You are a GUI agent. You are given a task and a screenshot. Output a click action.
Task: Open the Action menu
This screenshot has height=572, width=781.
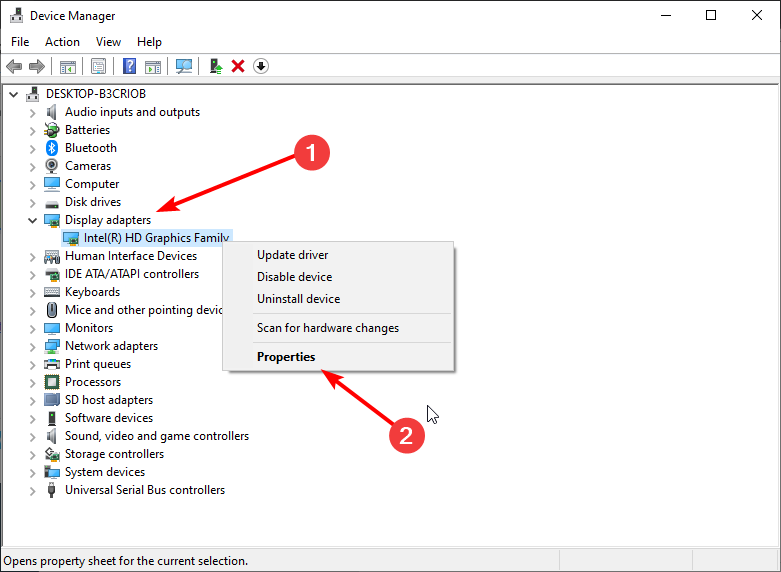point(62,42)
